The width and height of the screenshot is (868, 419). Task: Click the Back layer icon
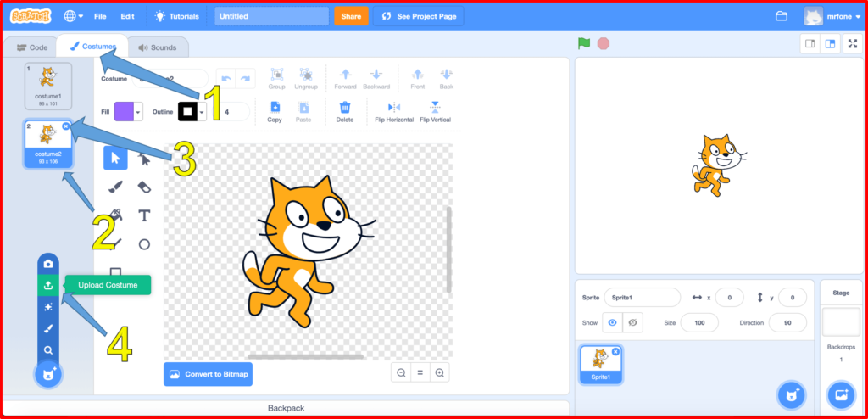pos(446,79)
